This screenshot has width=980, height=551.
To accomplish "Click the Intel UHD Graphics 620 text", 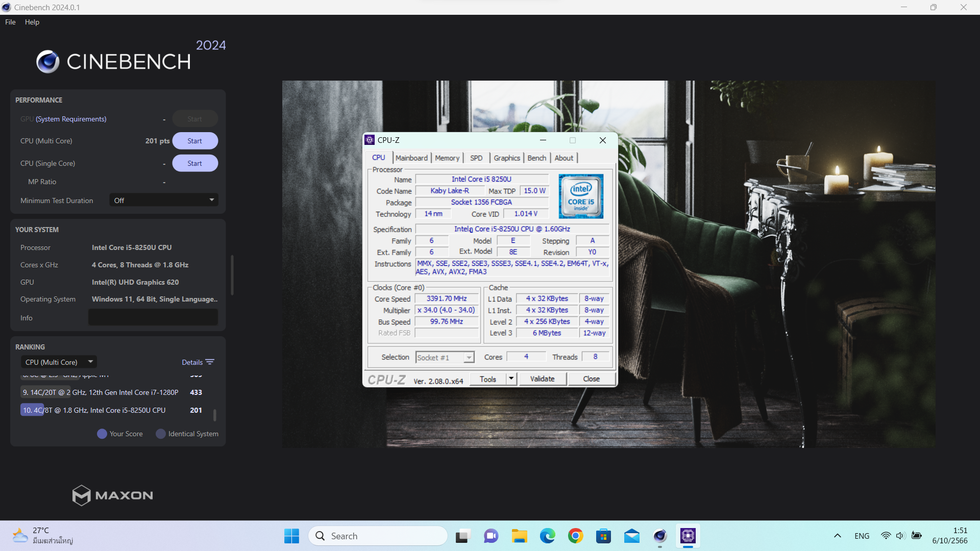I will pos(135,282).
